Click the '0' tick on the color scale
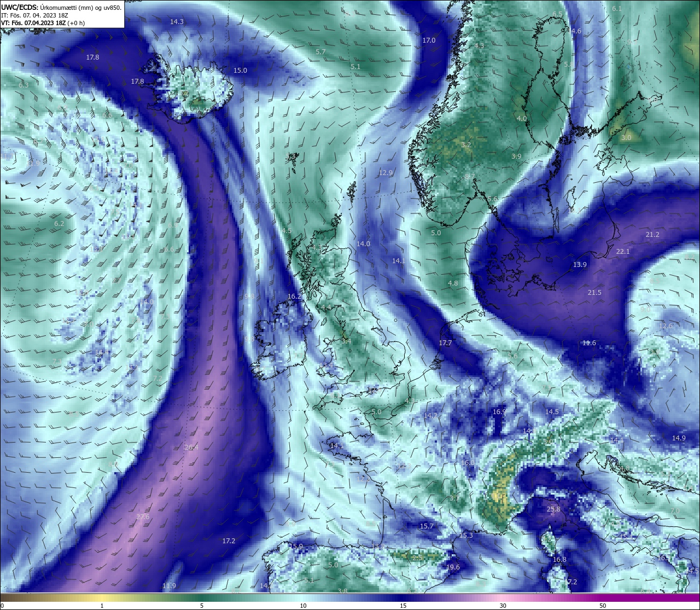 point(2,606)
